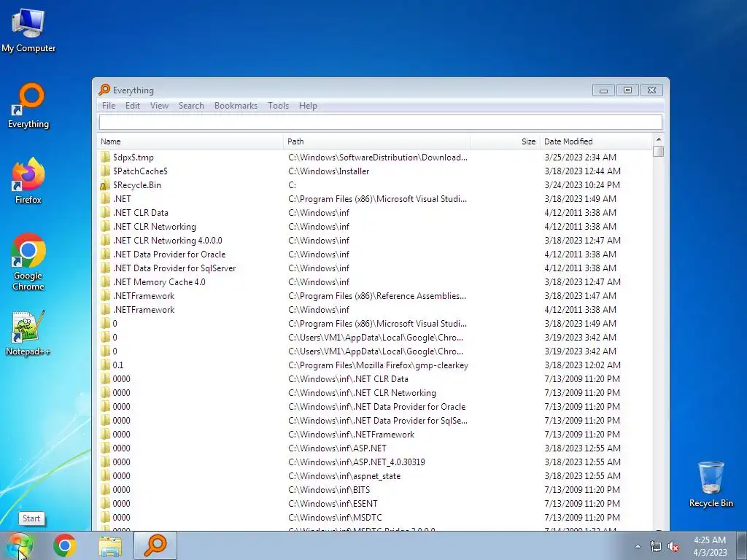Select the .NET CLR Networking 4.0.0.0 row
The height and width of the screenshot is (560, 747).
click(375, 241)
